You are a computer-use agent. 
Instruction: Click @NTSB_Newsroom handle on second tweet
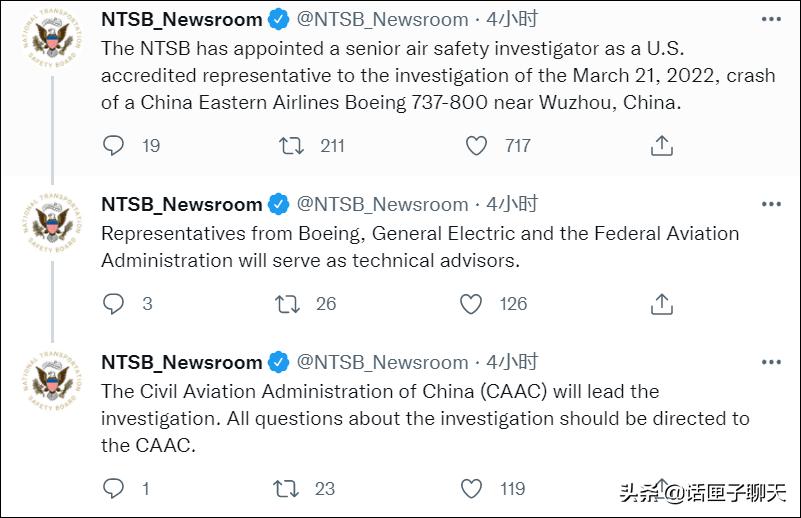(383, 204)
